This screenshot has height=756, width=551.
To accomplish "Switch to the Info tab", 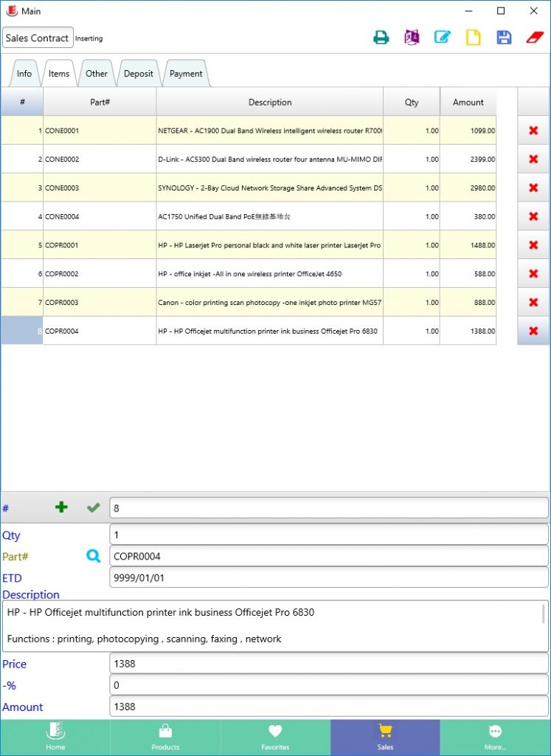I will pyautogui.click(x=24, y=74).
